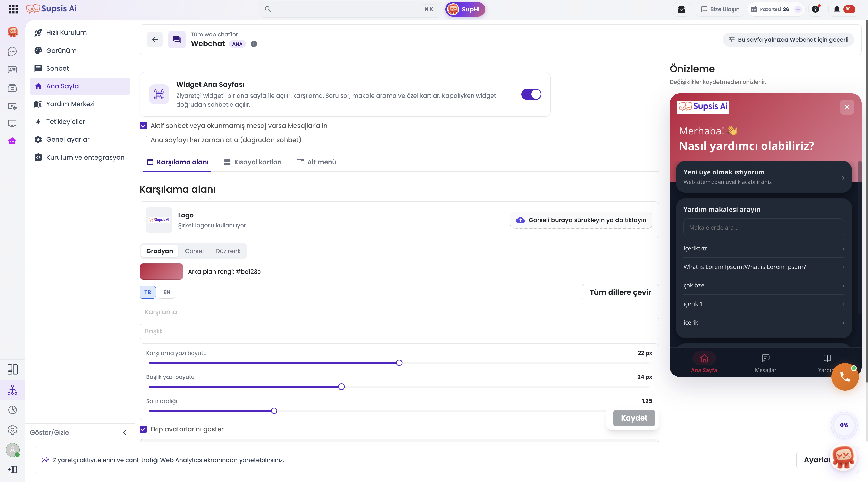Click Görseli buraya sürükleyin upload button

pos(581,220)
